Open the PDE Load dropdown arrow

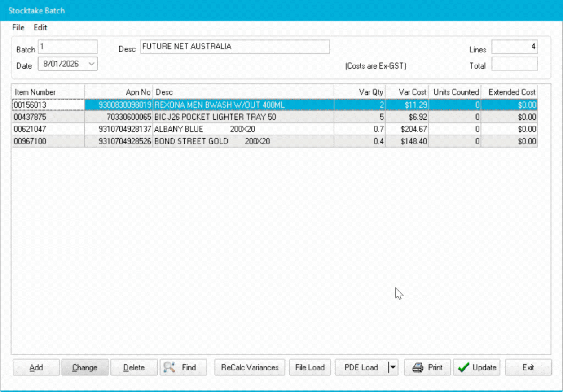click(393, 367)
